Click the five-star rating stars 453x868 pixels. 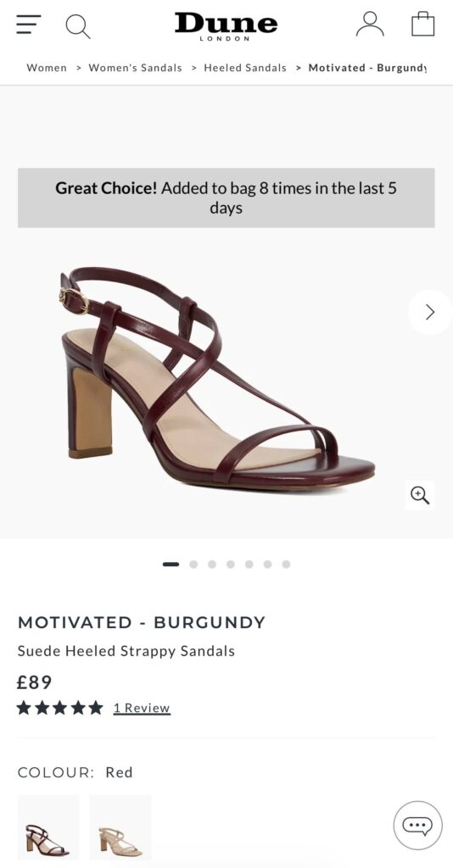pos(60,708)
